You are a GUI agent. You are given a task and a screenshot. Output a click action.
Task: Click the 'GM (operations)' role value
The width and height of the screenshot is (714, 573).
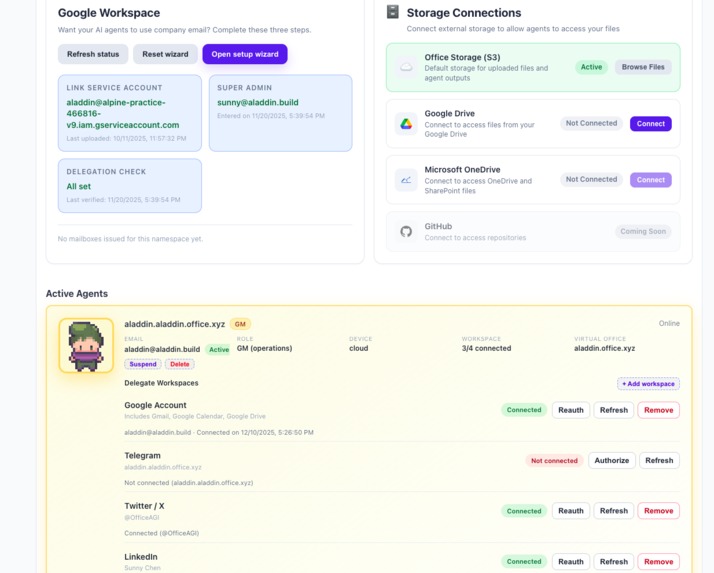[x=265, y=348]
